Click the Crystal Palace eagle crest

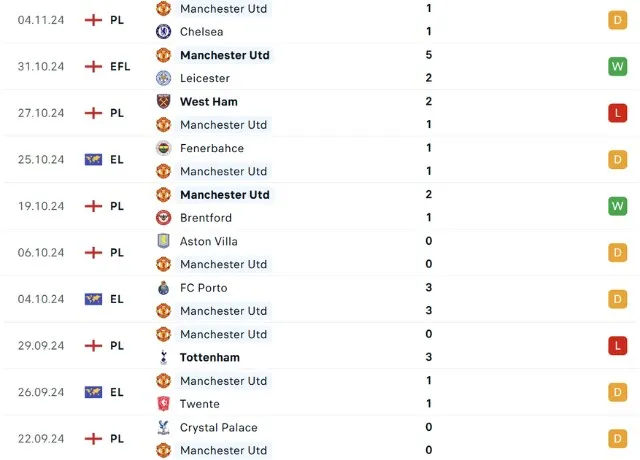coord(163,427)
